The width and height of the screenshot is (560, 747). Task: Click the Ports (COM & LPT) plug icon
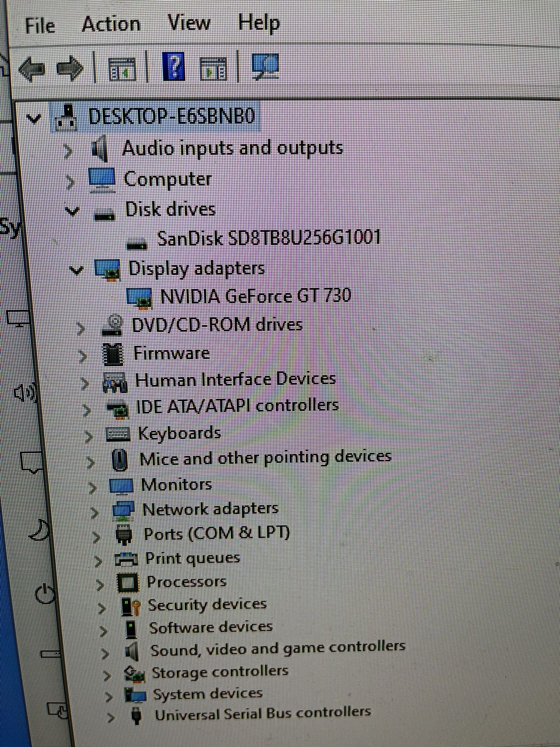[x=124, y=535]
